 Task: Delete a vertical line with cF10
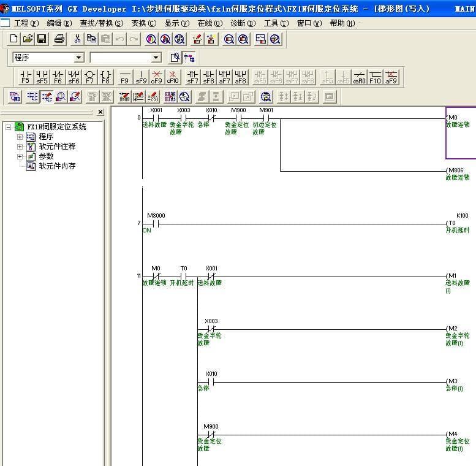(173, 77)
